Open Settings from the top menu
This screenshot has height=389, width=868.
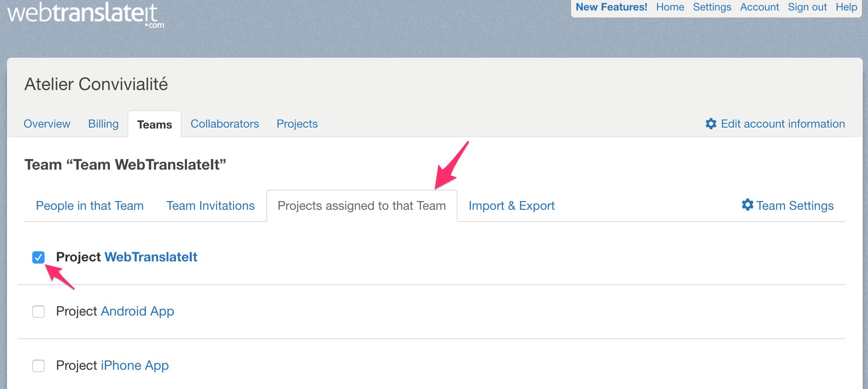coord(712,7)
